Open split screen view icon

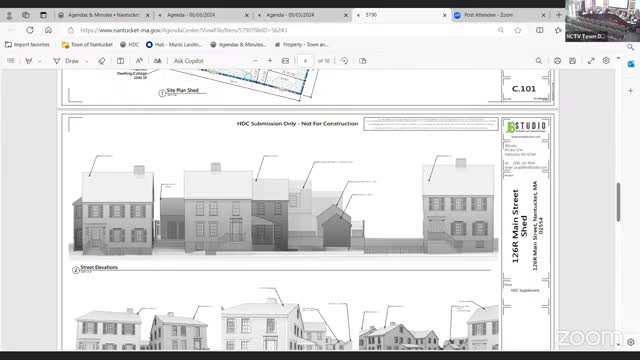540,30
